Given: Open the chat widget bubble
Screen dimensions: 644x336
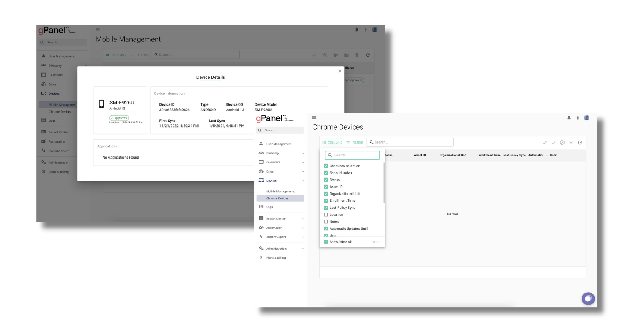Looking at the screenshot, I should tap(588, 299).
